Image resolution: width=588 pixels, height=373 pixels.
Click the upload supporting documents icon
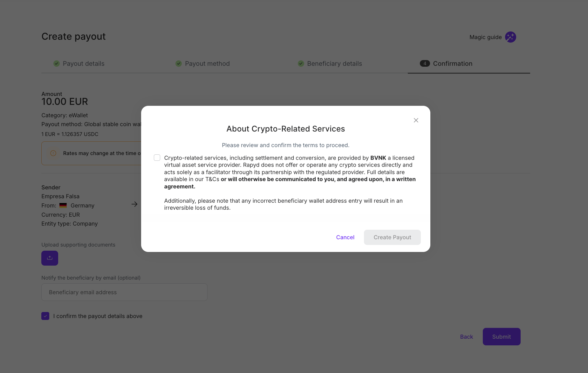click(50, 258)
